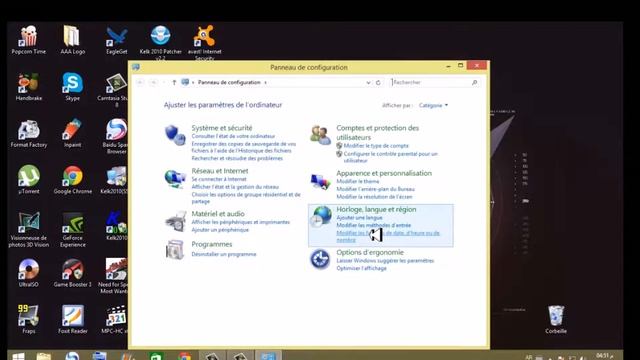Expand the address bar history dropdown
Viewport: 640px width, 360px height.
click(368, 82)
